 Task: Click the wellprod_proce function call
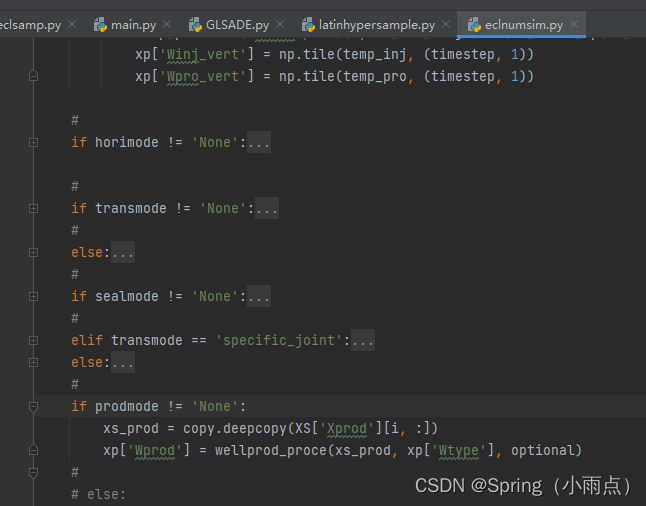(x=271, y=450)
